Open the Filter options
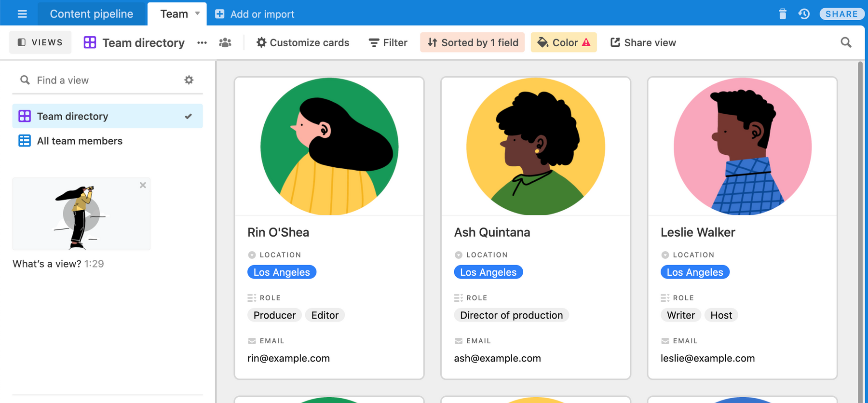868x403 pixels. [x=388, y=42]
